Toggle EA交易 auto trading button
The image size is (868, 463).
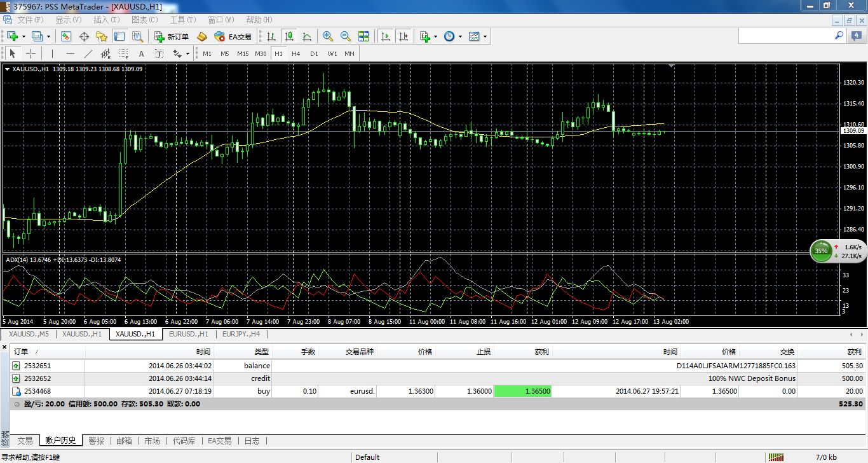point(233,37)
